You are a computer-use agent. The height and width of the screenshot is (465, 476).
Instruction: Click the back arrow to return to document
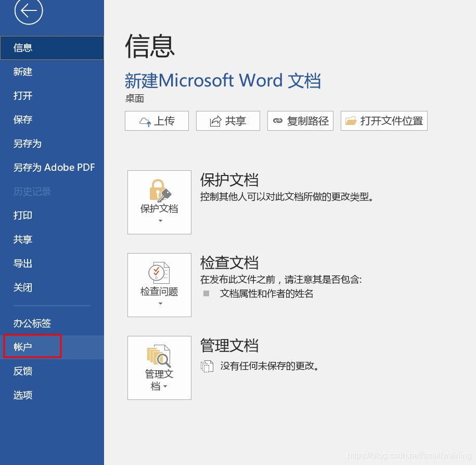pyautogui.click(x=29, y=11)
